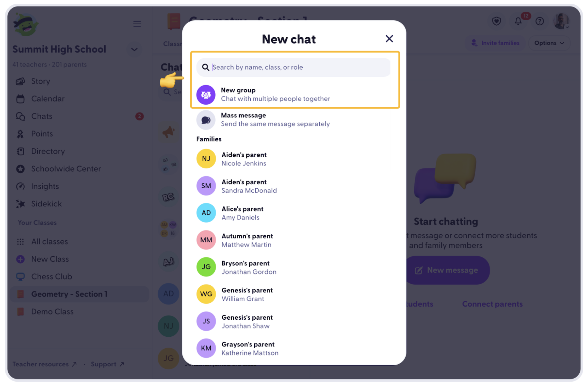
Task: Choose Amy Daniels AD avatar
Action: 206,213
